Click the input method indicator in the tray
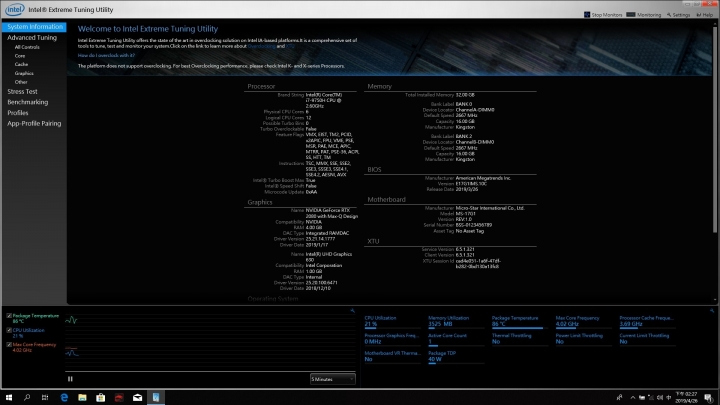This screenshot has width=720, height=405. coord(669,398)
